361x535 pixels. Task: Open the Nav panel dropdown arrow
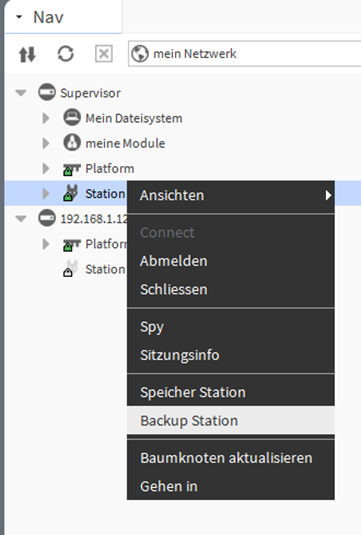point(19,17)
